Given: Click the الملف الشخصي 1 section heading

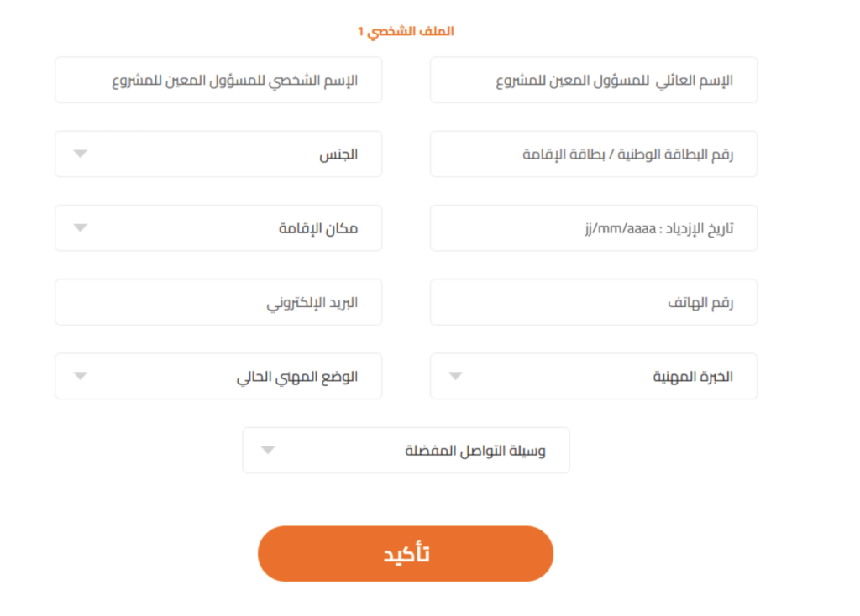Looking at the screenshot, I should pyautogui.click(x=406, y=31).
